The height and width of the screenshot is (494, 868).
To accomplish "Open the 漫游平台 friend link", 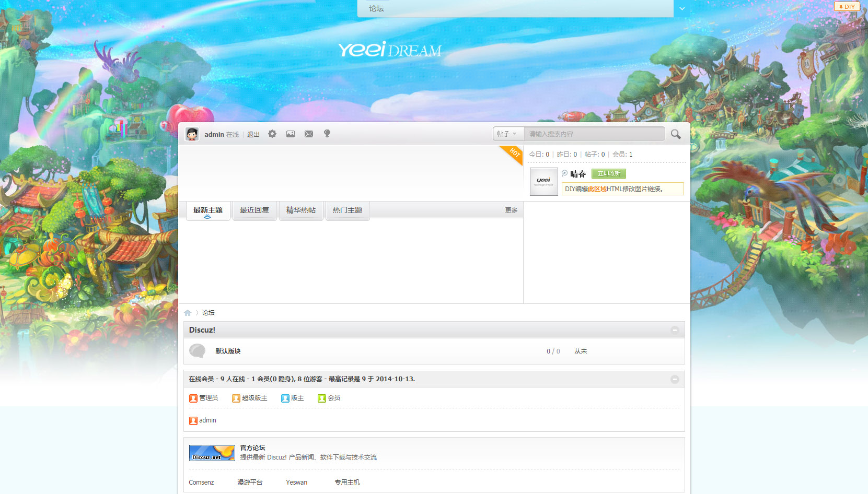I will tap(250, 483).
